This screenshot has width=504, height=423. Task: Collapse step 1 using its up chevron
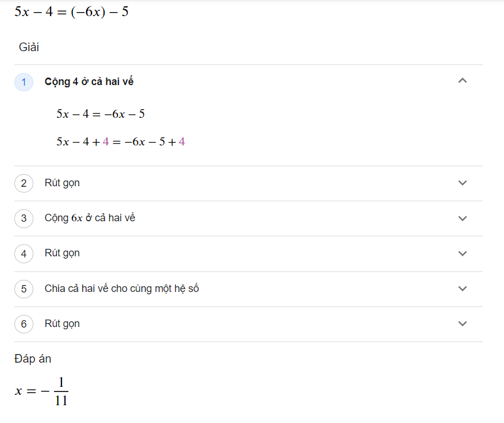pos(463,81)
